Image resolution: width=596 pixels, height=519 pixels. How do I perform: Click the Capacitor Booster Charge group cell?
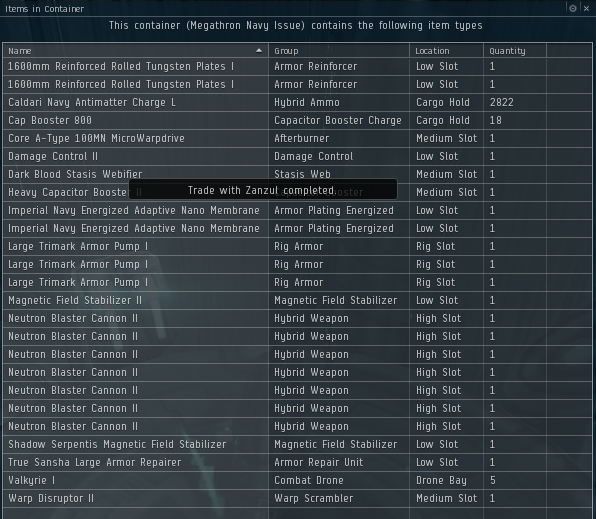[339, 120]
